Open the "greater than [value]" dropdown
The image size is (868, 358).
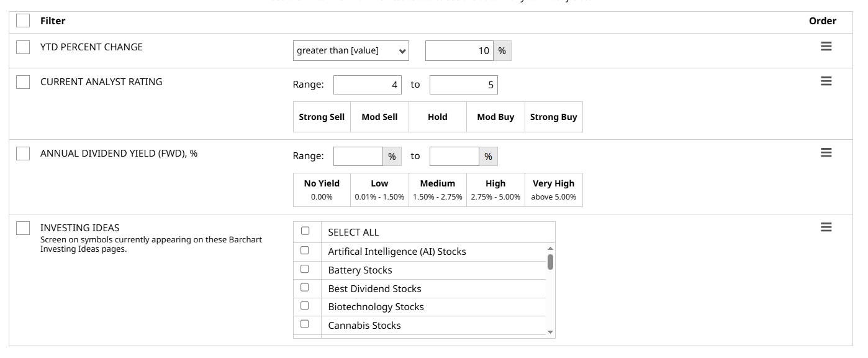pyautogui.click(x=351, y=51)
